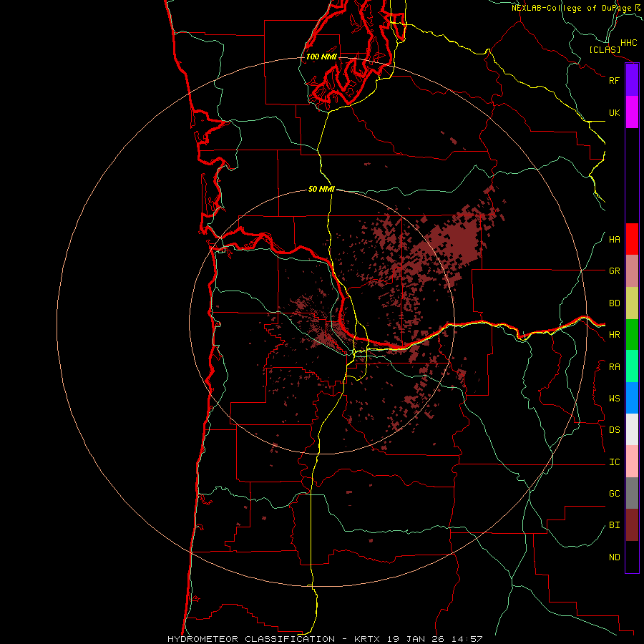Click the [CLAS] units label
Image resolution: width=644 pixels, height=644 pixels.
click(605, 49)
